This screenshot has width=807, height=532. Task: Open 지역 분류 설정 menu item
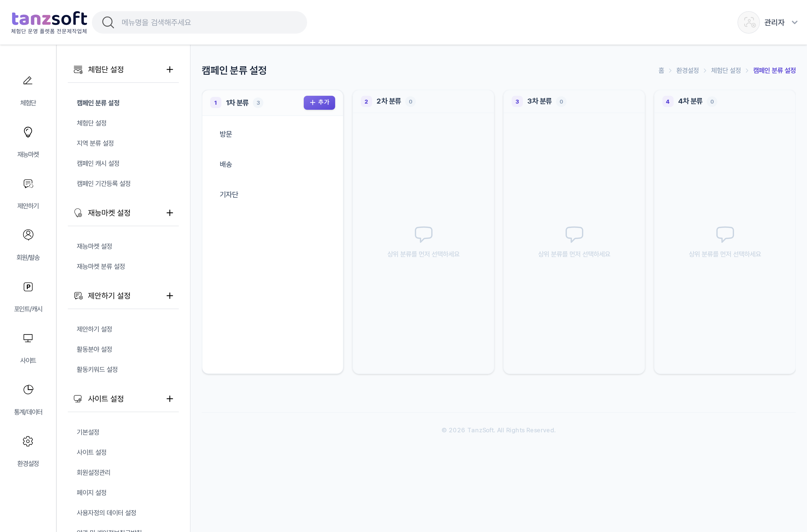95,143
